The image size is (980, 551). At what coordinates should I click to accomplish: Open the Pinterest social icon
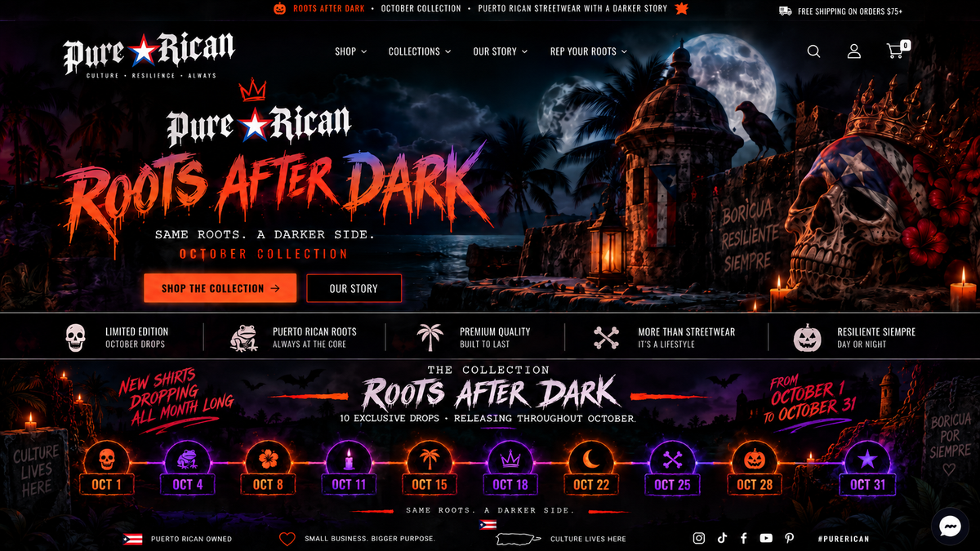coord(789,538)
